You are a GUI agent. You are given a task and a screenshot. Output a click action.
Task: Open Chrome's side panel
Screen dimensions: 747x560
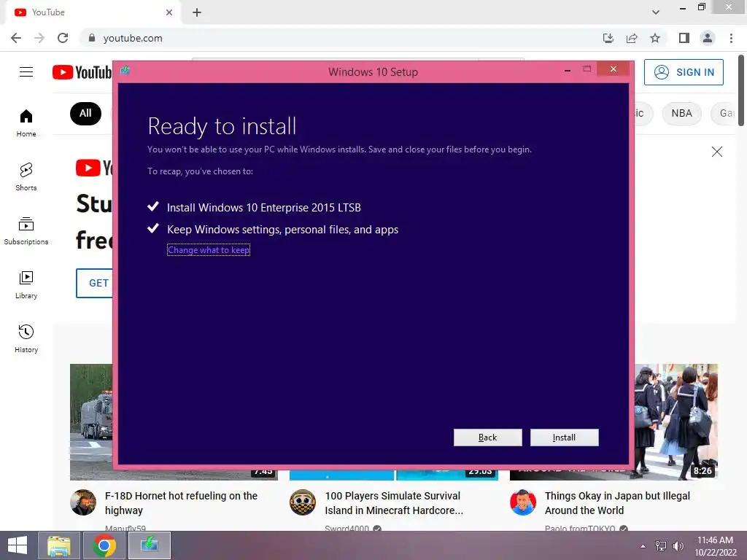coord(684,38)
